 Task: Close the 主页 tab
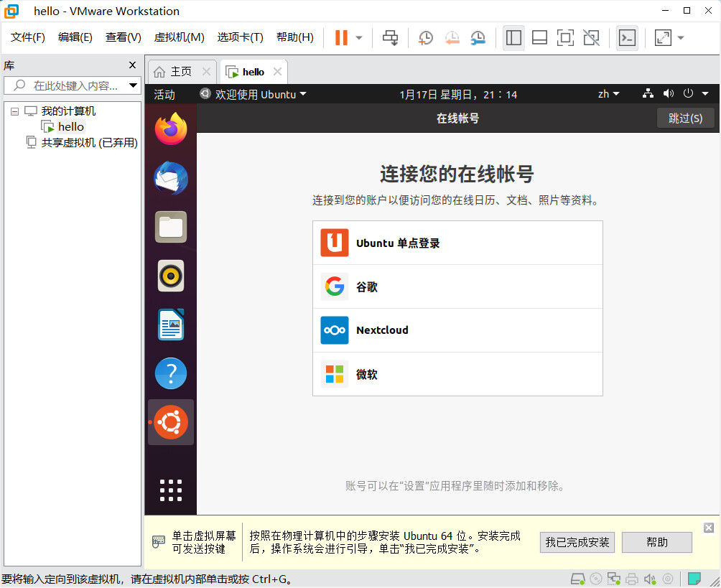(206, 72)
